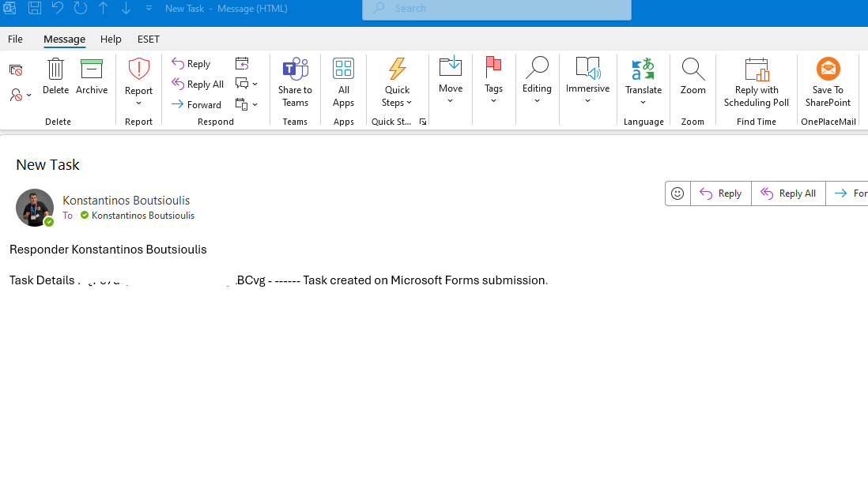
Task: Click the Reply button in the message header
Action: [721, 193]
